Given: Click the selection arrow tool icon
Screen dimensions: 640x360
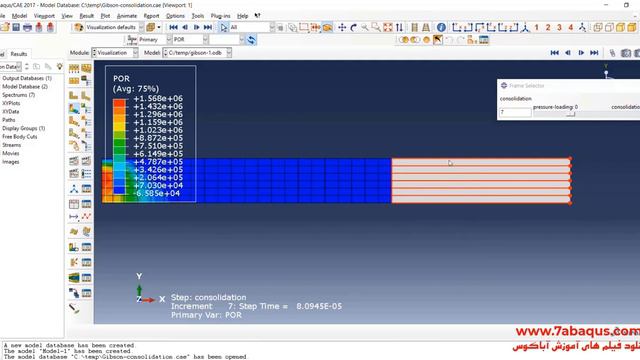Looking at the screenshot, I should [x=224, y=27].
